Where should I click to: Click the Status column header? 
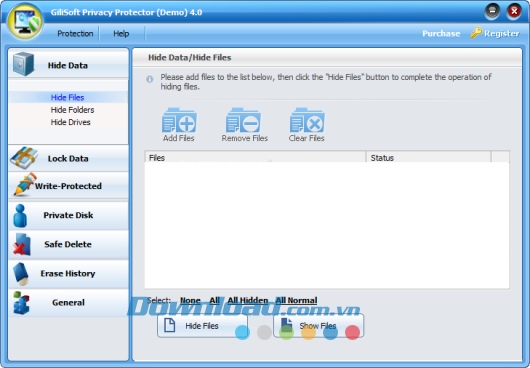pyautogui.click(x=429, y=157)
